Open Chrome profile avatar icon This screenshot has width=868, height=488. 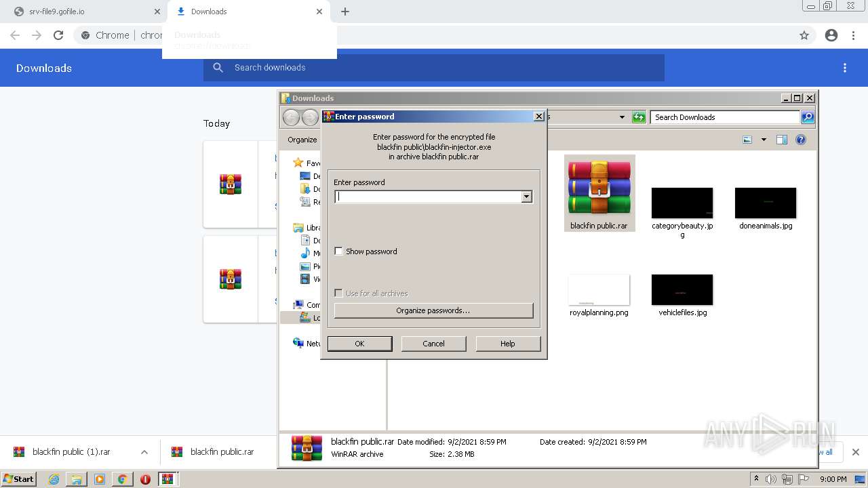(x=831, y=35)
